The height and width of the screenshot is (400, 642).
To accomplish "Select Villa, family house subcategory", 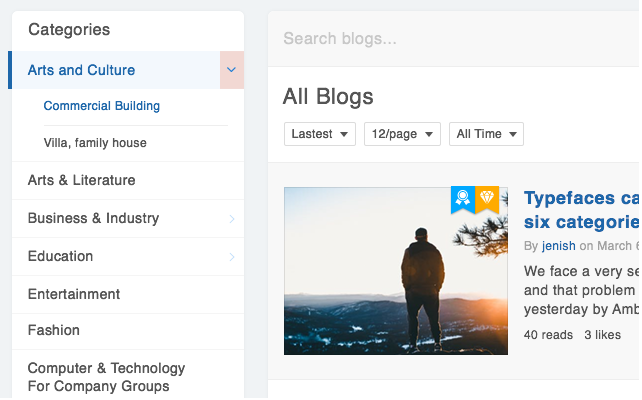I will click(95, 143).
